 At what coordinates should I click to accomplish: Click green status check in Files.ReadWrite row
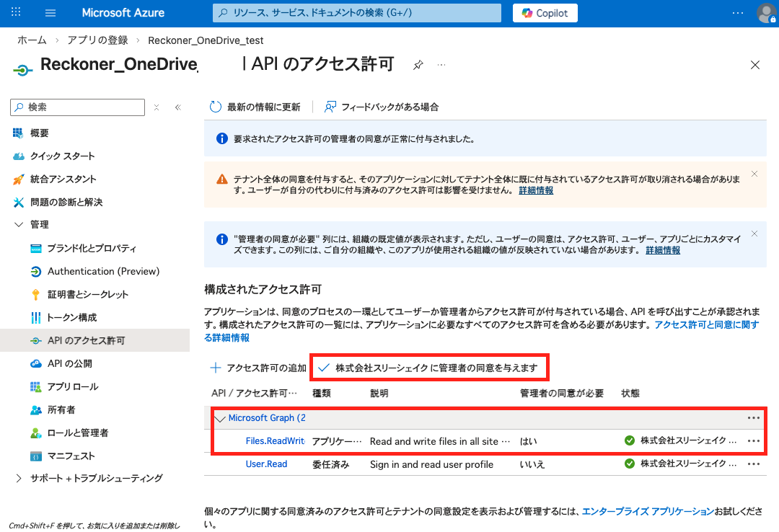(x=630, y=440)
